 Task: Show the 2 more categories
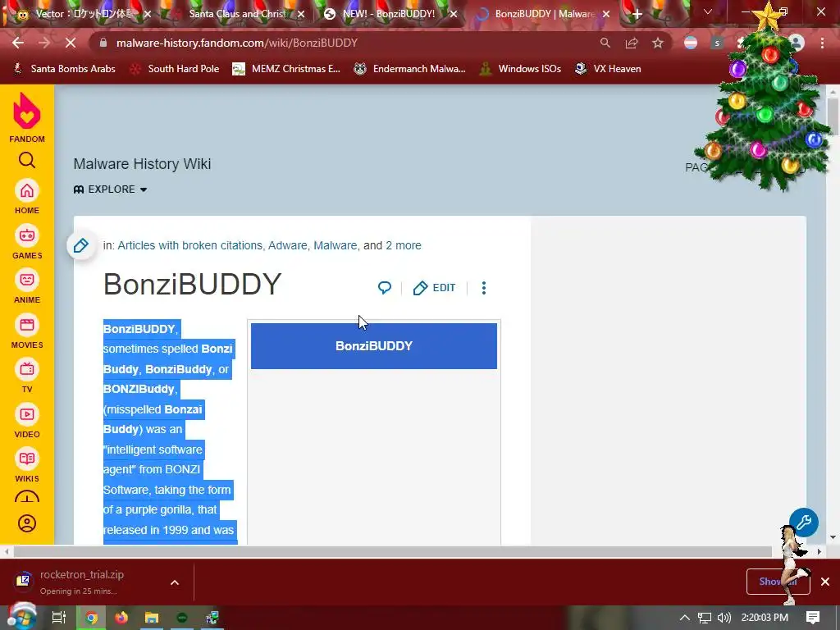click(x=404, y=245)
